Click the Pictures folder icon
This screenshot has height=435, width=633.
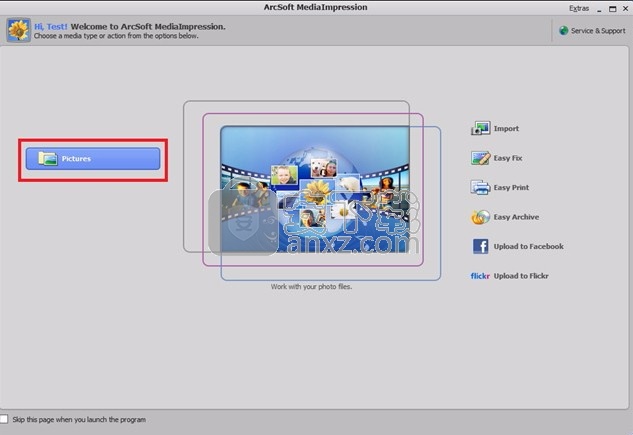pyautogui.click(x=48, y=159)
